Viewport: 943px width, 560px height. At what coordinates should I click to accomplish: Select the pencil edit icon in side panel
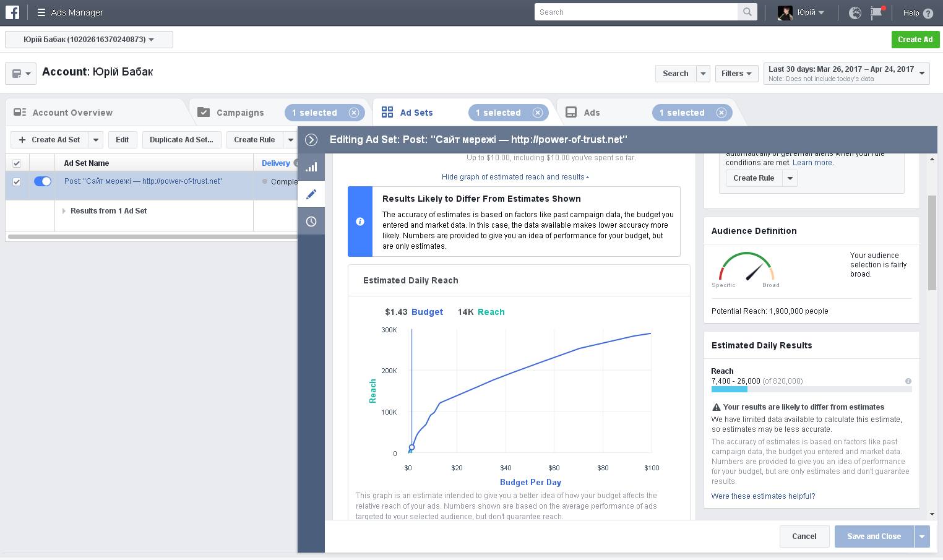[x=311, y=194]
